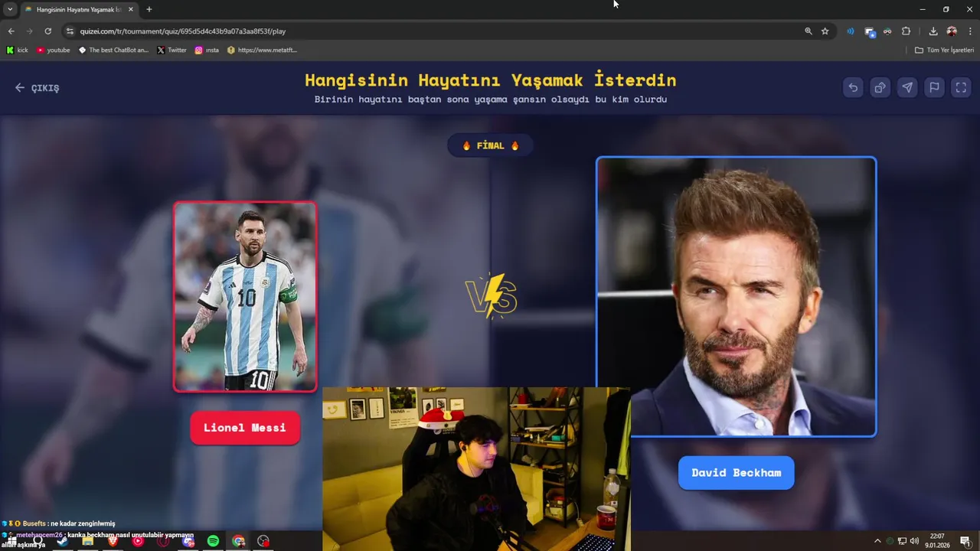Open the notification center icon
Screen dimensions: 980x551
coord(965,541)
